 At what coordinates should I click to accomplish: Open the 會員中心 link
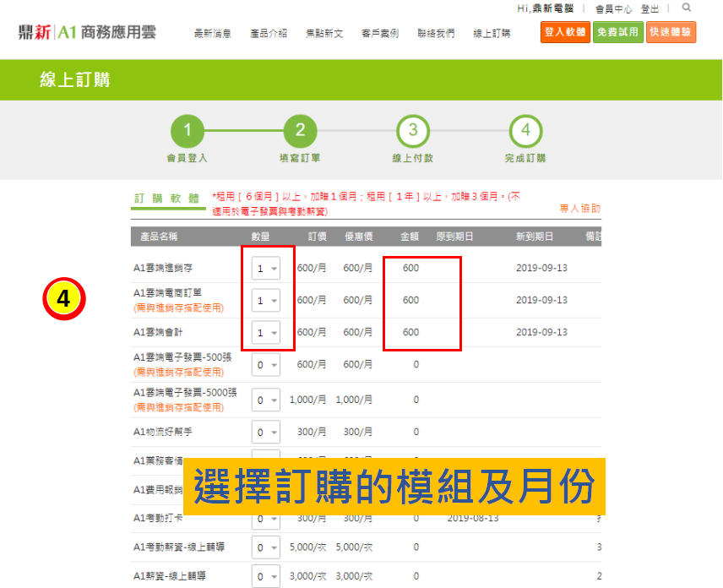tap(613, 8)
